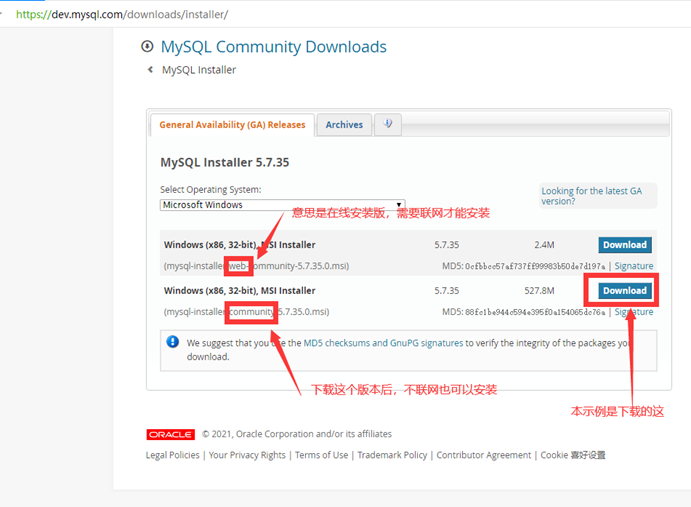Viewport: 691px width, 507px height.
Task: Download the 2.4M web installer
Action: [x=625, y=245]
